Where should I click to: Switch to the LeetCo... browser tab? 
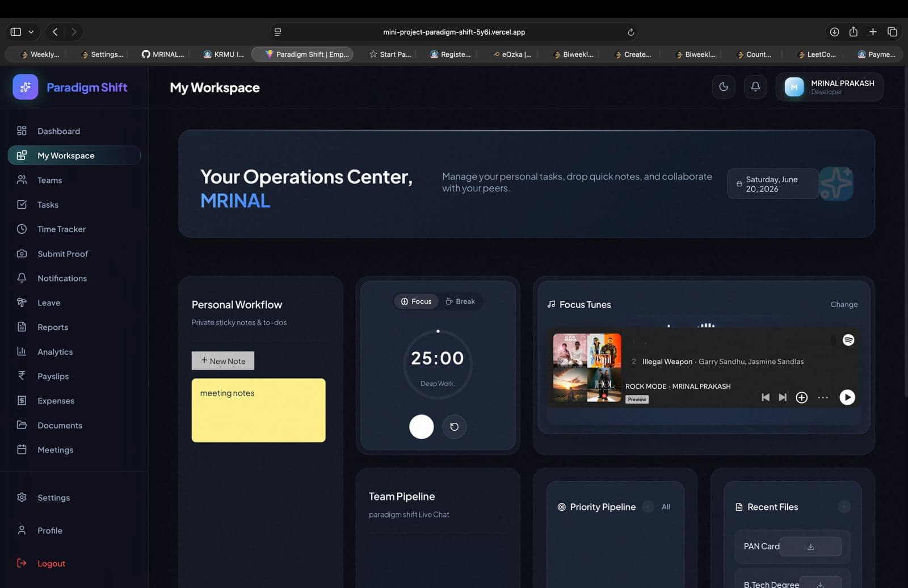817,54
